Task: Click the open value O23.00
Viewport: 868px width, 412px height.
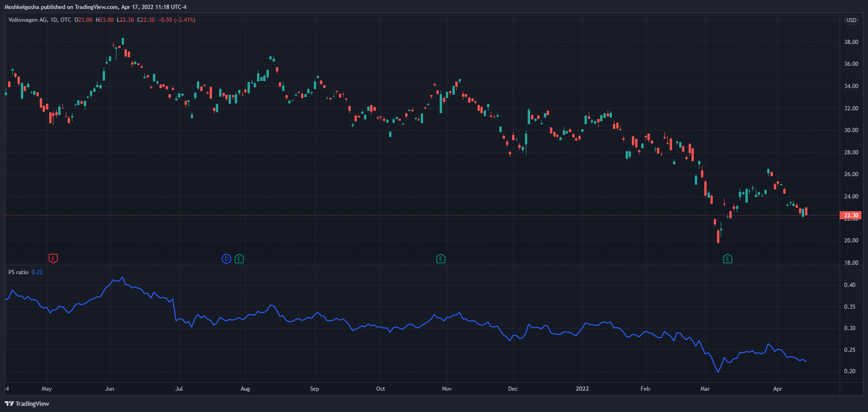Action: pos(83,20)
